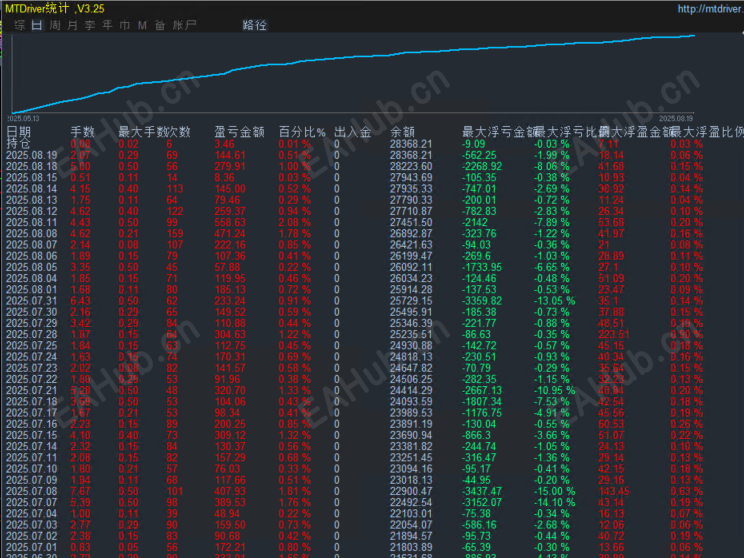Screen dimensions: 744x558
Task: Click balance value 22900.47
Action: (411, 491)
